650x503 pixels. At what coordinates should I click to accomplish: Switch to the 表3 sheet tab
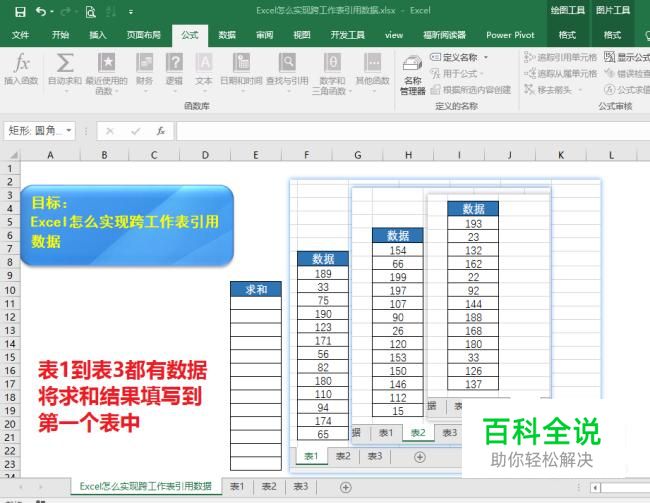301,486
